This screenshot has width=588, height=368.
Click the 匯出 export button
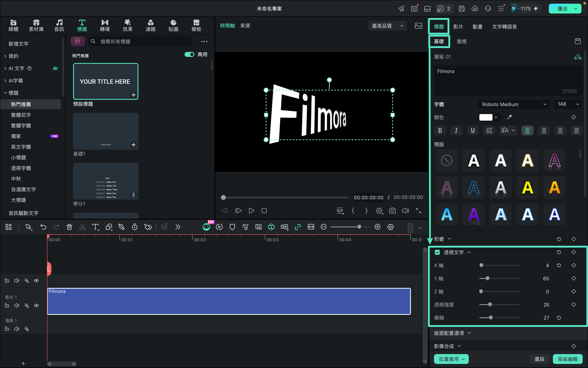(x=563, y=9)
